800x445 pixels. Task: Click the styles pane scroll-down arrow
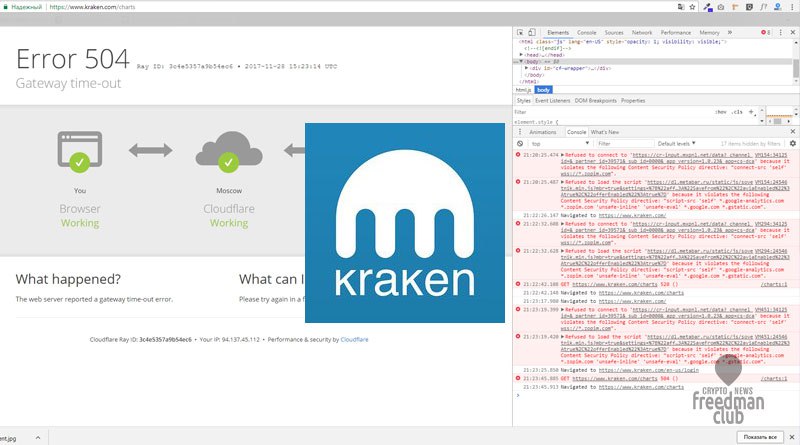pos(762,121)
